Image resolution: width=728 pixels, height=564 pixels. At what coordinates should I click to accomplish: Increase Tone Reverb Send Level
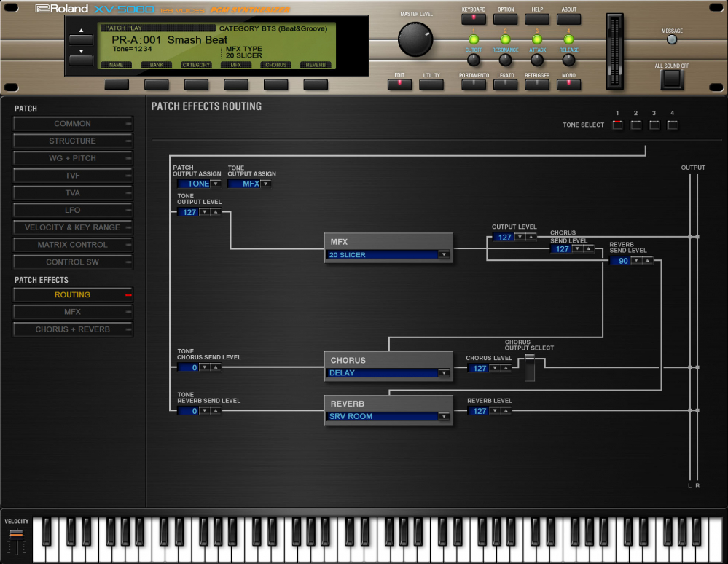(216, 411)
